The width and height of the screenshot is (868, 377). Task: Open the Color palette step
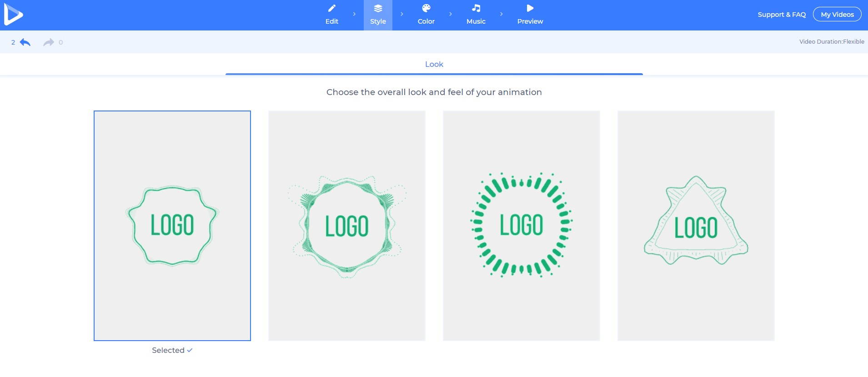tap(426, 9)
